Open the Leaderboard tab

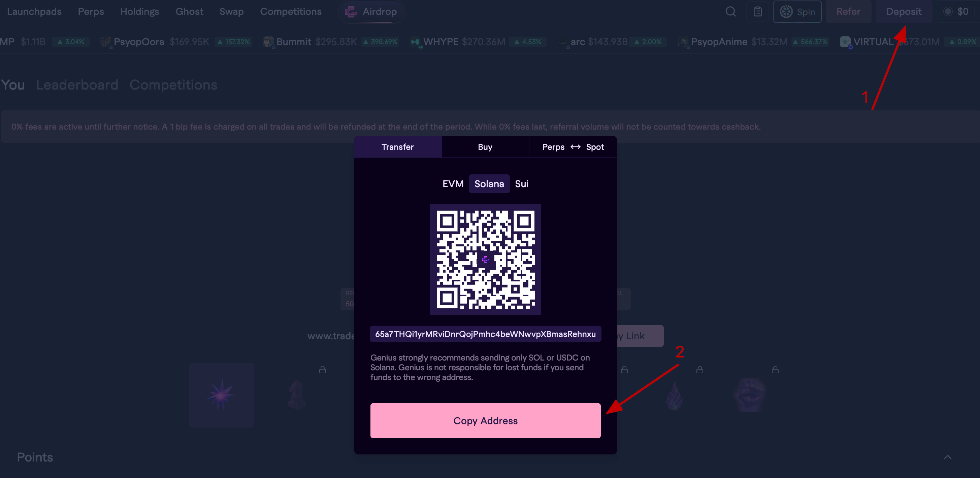(77, 85)
